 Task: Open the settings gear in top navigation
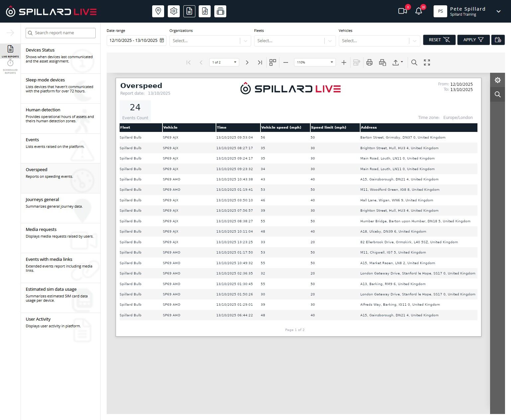174,11
